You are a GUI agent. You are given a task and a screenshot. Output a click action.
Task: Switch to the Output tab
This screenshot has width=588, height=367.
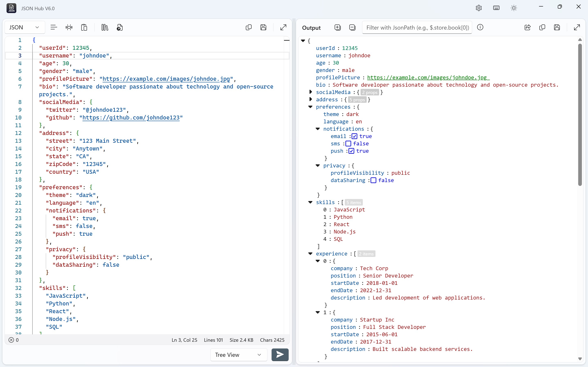[312, 28]
